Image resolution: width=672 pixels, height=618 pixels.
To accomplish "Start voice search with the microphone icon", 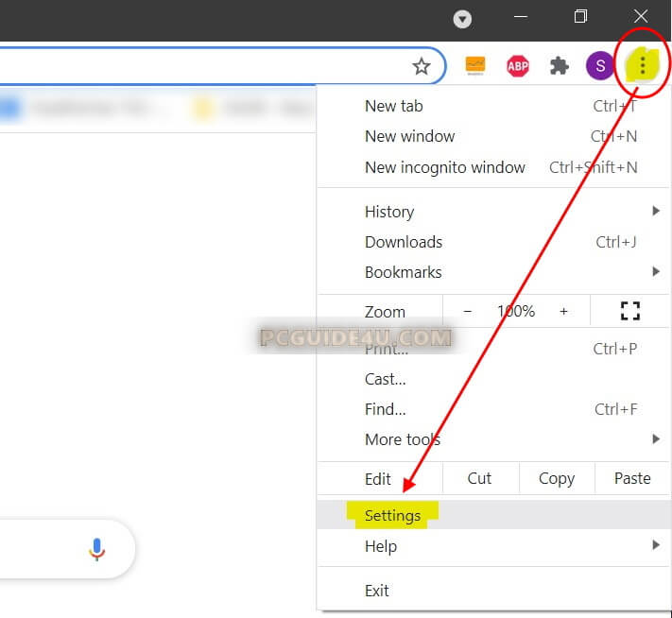I will [x=96, y=549].
